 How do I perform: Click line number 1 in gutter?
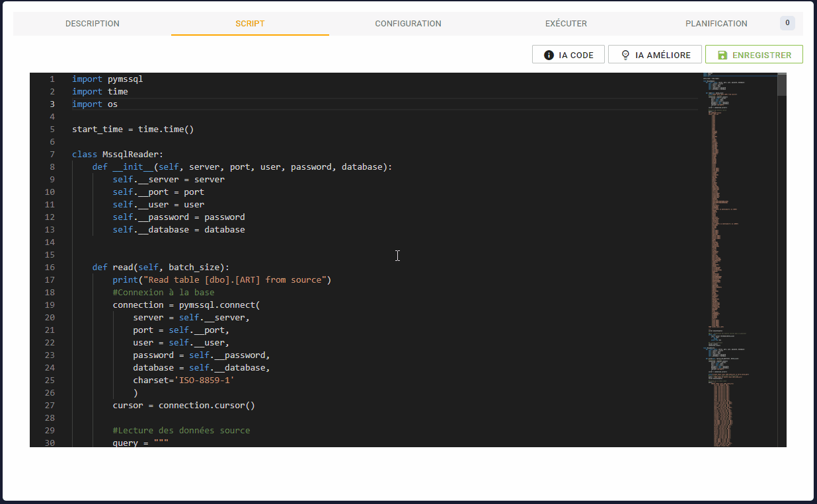(52, 79)
